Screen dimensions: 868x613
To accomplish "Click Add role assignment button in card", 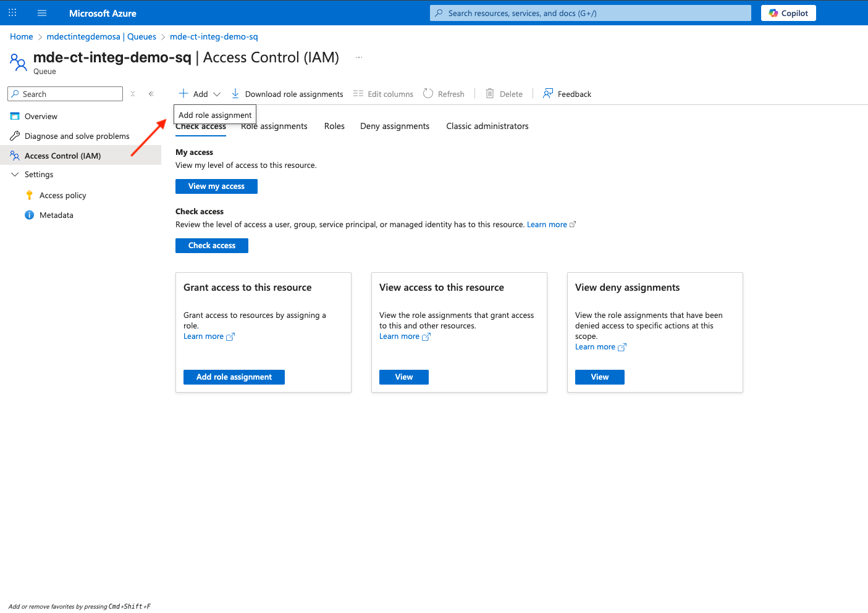I will click(x=234, y=377).
